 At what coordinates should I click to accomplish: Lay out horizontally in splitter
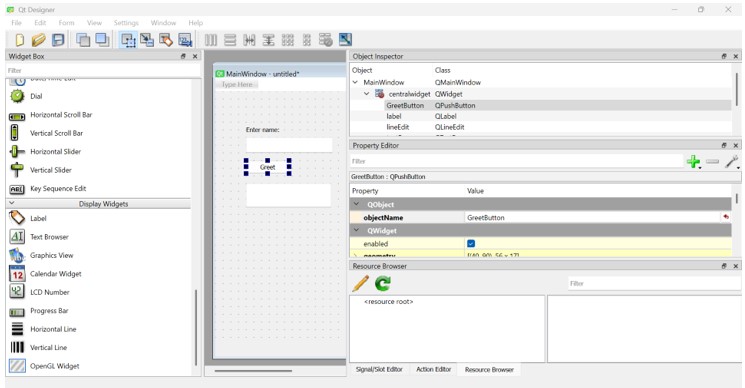click(x=249, y=40)
